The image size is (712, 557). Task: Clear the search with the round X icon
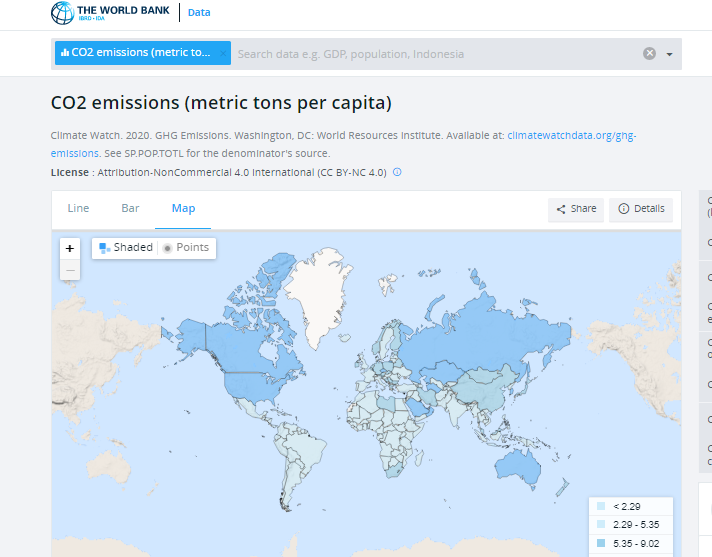(649, 54)
